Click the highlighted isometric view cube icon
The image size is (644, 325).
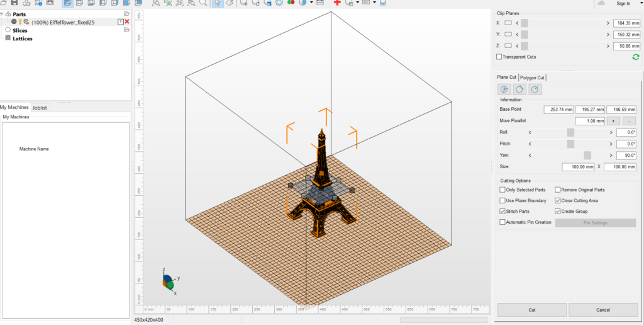(67, 3)
